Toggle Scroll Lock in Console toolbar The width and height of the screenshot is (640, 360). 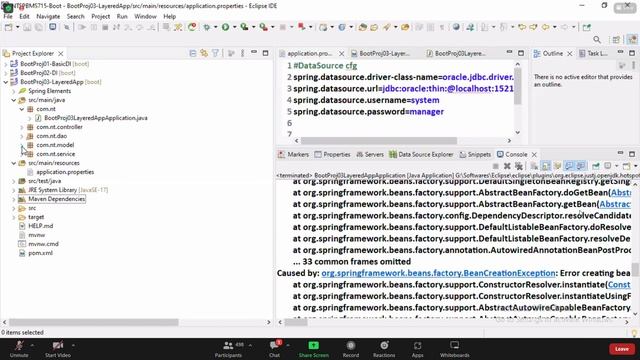point(546,166)
